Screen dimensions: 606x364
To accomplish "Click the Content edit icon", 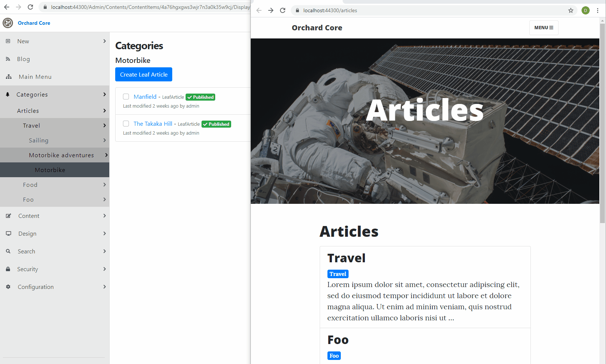I will [x=9, y=216].
